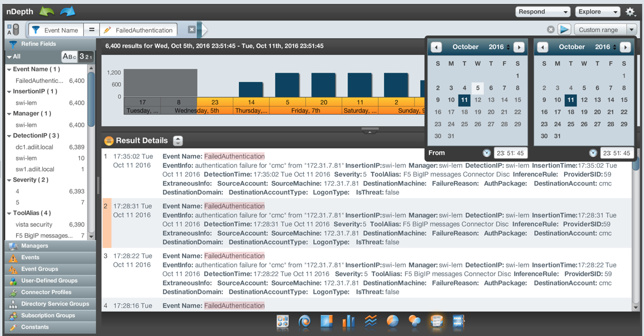
Task: Open the Result Details view selector dropdown
Action: click(178, 141)
